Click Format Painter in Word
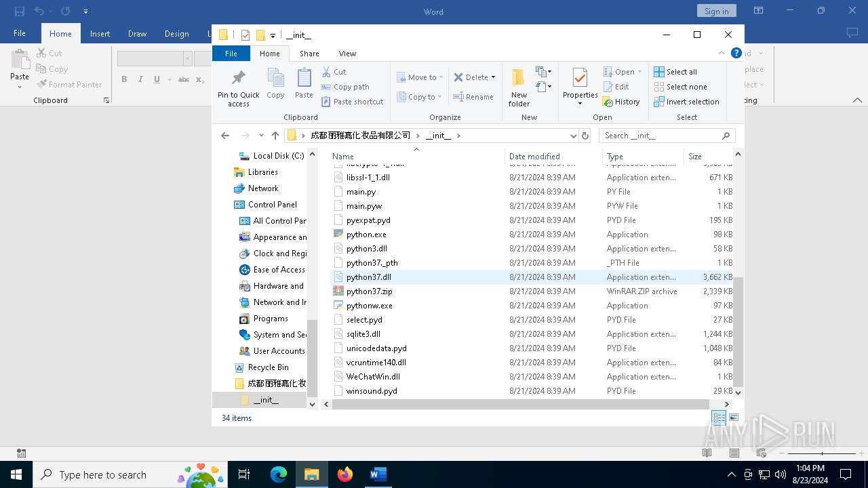 coord(68,85)
